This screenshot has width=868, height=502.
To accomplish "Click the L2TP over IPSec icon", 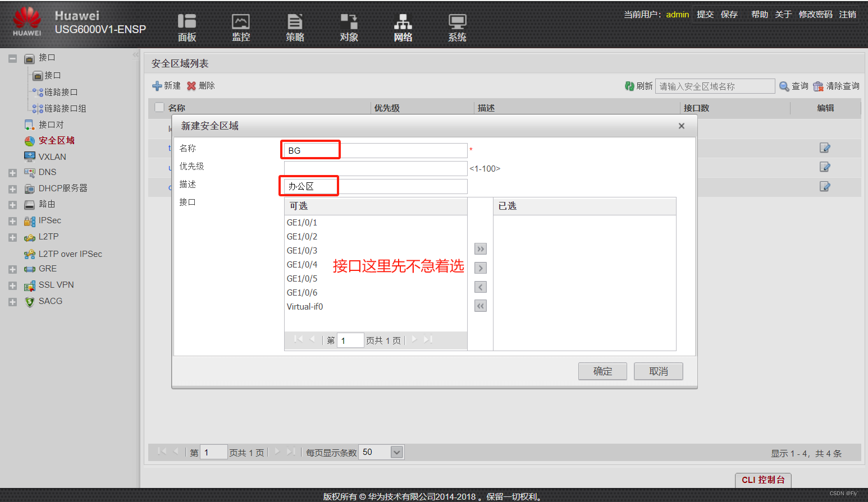I will tap(30, 255).
